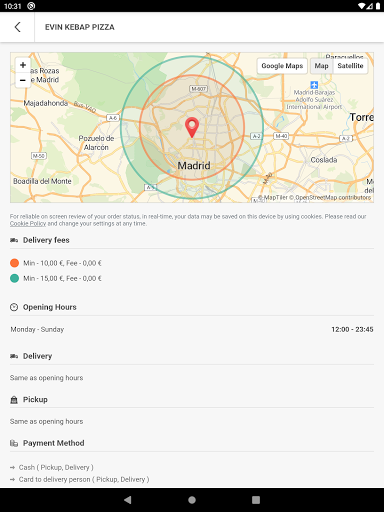Select 'Min - 15,00 €, Fee - 0,00 €' text
This screenshot has height=512, width=384.
[62, 278]
